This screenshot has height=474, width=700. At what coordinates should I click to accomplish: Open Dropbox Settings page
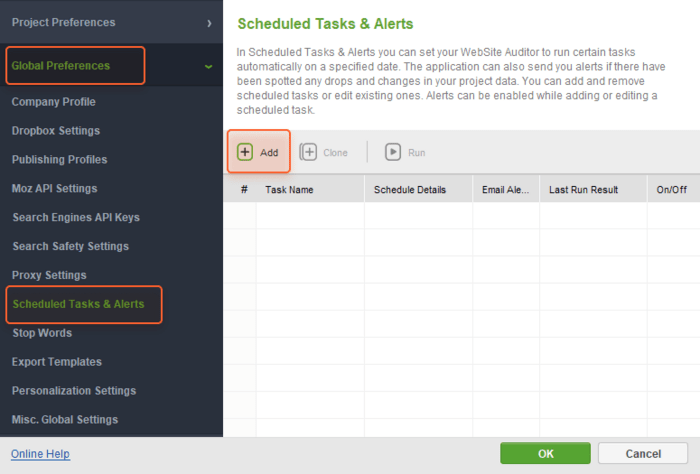pyautogui.click(x=56, y=131)
